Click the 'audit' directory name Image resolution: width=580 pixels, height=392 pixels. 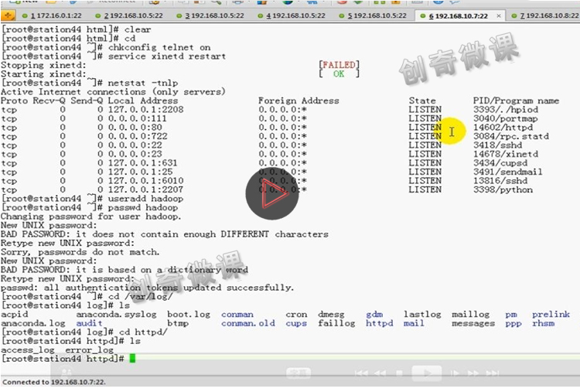point(89,323)
